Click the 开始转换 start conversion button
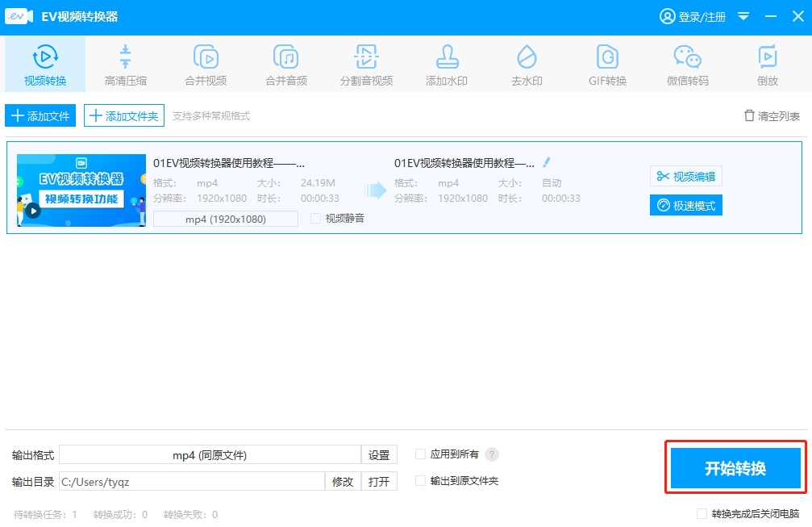Viewport: 812px width, 527px height. pyautogui.click(x=734, y=468)
